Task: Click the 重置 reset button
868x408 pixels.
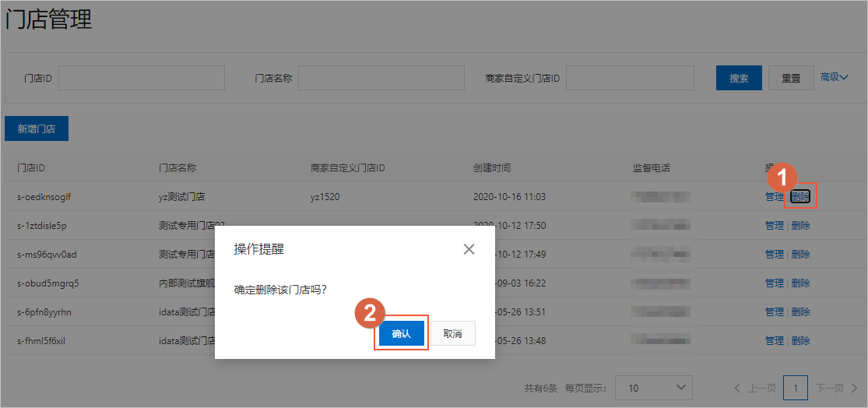Action: coord(791,78)
